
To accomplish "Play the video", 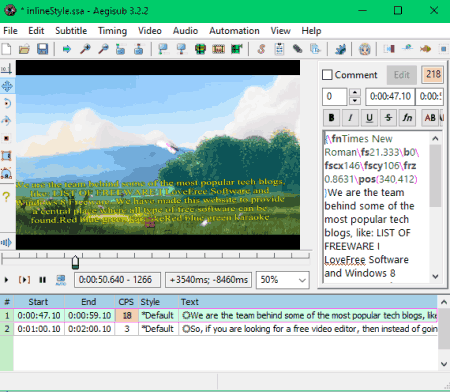I will coord(6,280).
